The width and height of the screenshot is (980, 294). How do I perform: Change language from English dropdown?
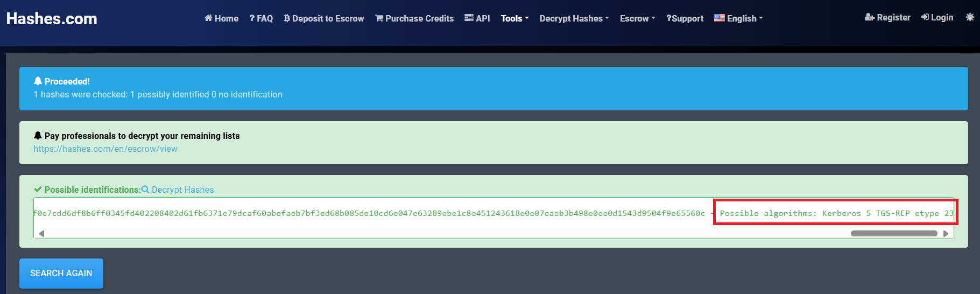738,18
